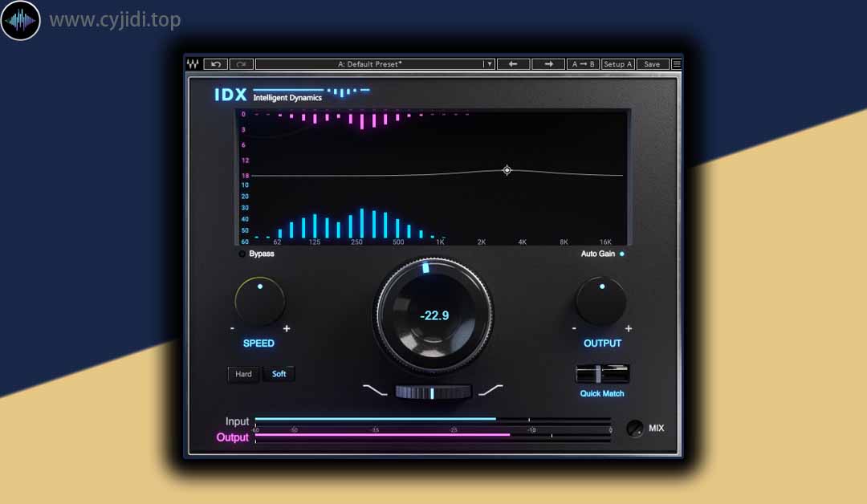The height and width of the screenshot is (504, 867).
Task: Click the Input level meter bar
Action: [433, 420]
